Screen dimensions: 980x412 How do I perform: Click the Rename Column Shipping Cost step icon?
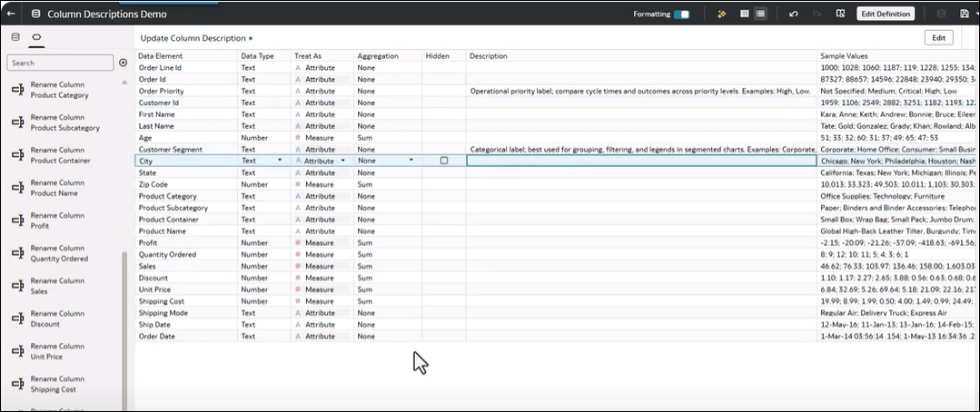click(18, 383)
